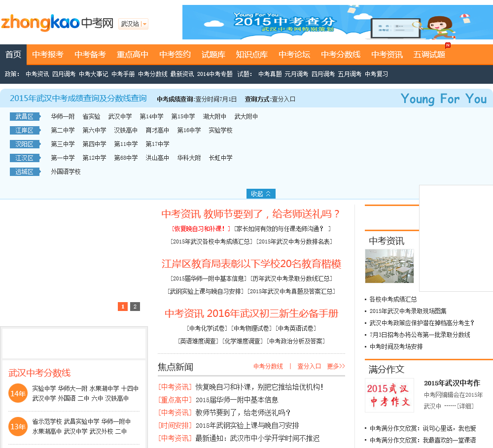Open the 中考报考 nav item
493x448 pixels.
coord(48,55)
